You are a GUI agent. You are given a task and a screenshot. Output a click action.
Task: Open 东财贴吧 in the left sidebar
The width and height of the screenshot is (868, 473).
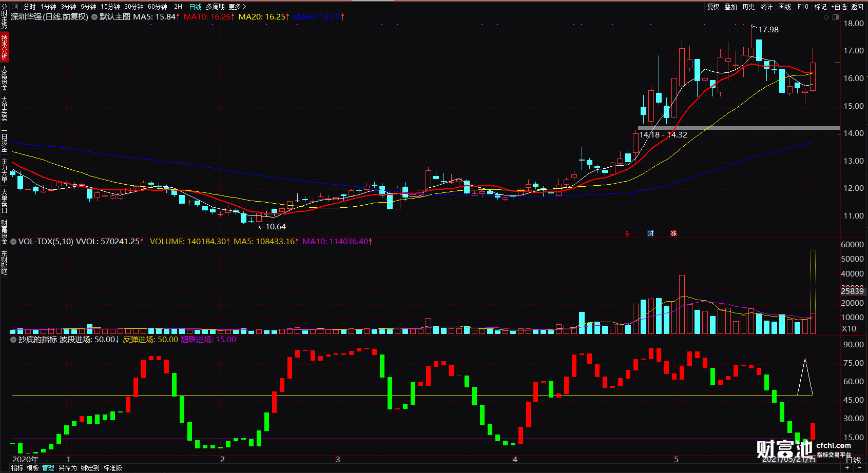(4, 263)
